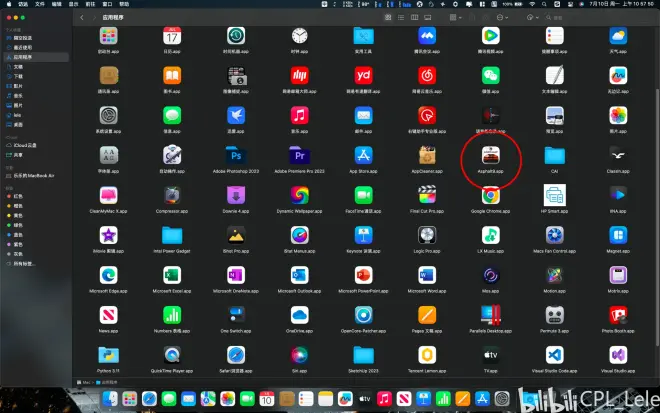660x413 pixels.
Task: Click the red tag 红色 in sidebar
Action: (x=19, y=197)
